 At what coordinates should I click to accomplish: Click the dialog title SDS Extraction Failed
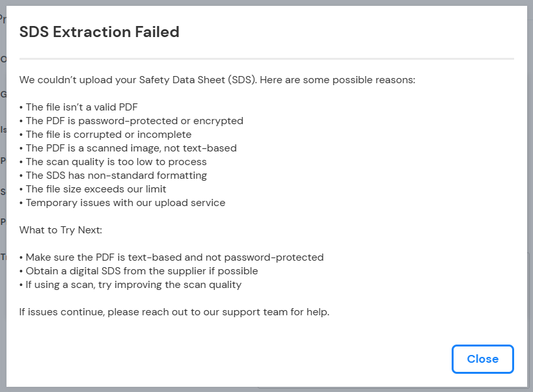pyautogui.click(x=99, y=31)
